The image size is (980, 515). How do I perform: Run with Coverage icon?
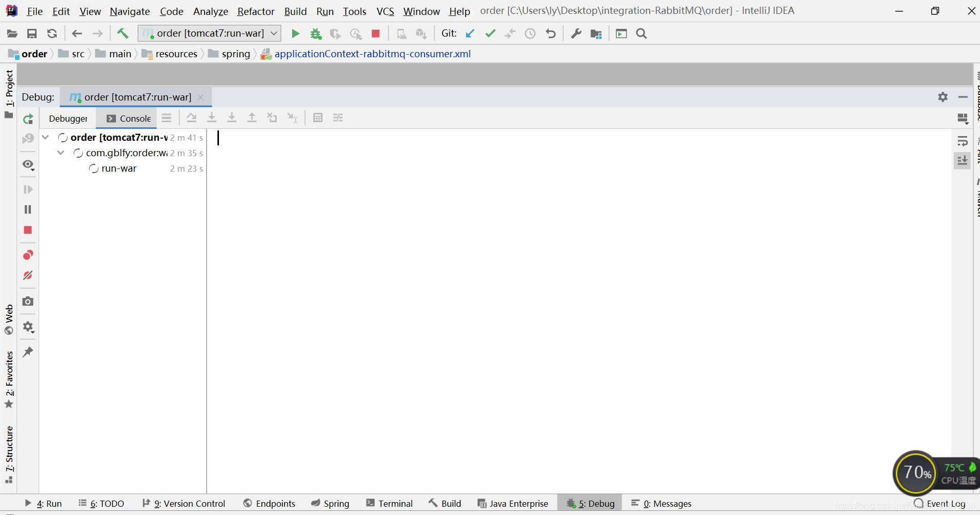(335, 34)
